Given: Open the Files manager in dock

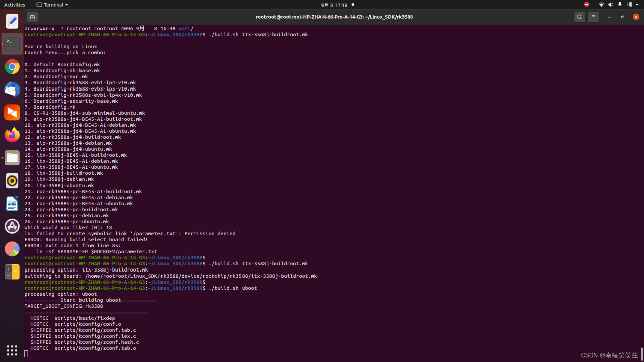Looking at the screenshot, I should pyautogui.click(x=12, y=158).
